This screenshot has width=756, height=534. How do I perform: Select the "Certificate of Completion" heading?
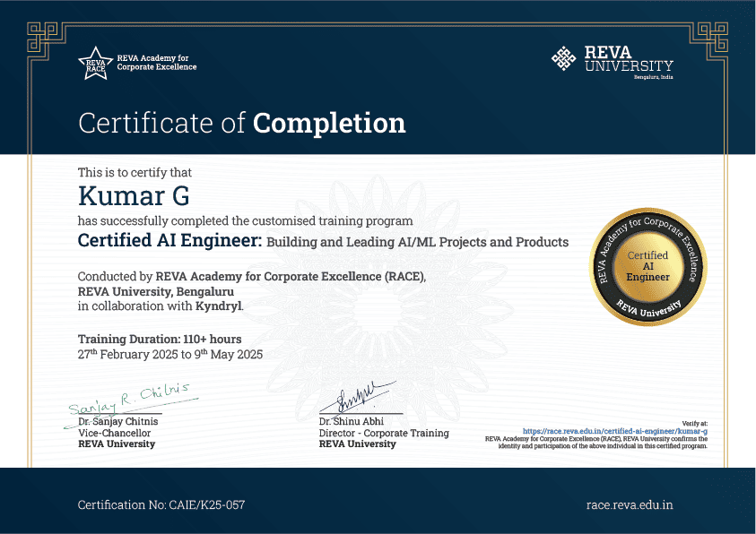pos(241,123)
